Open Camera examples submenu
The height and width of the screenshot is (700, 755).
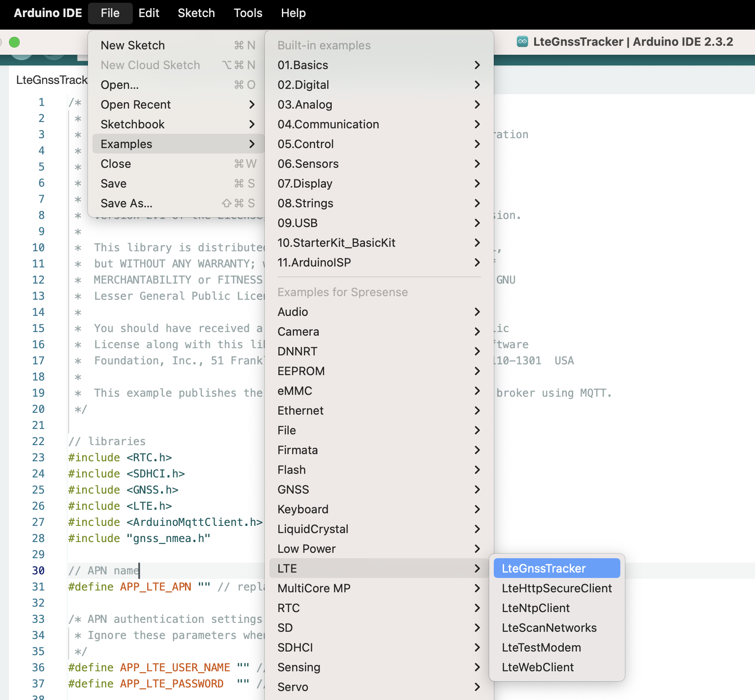[x=379, y=332]
